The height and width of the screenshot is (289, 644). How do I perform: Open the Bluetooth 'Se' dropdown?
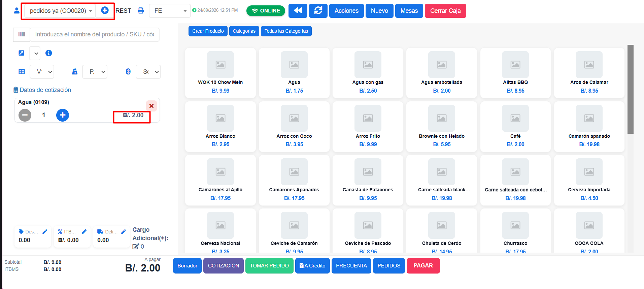(148, 72)
